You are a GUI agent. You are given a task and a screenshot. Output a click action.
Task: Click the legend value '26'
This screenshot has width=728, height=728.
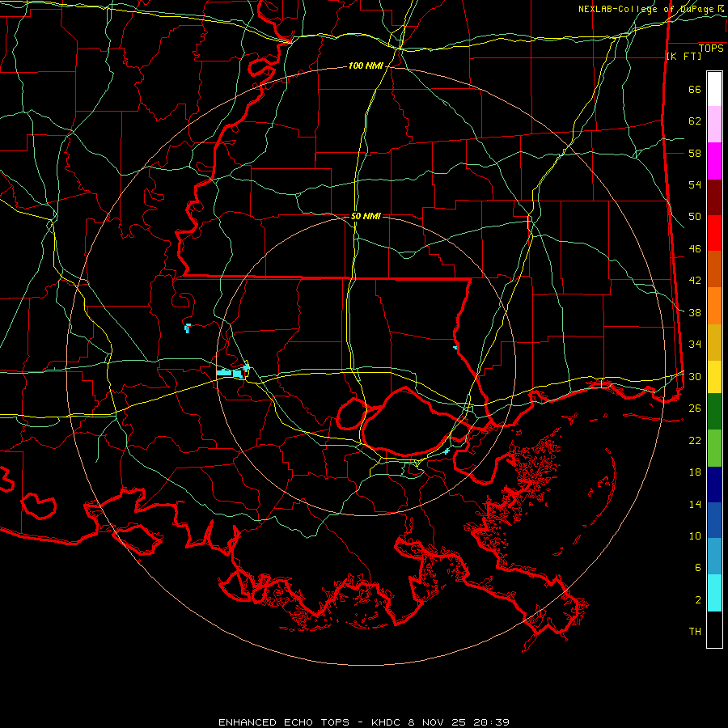(695, 408)
